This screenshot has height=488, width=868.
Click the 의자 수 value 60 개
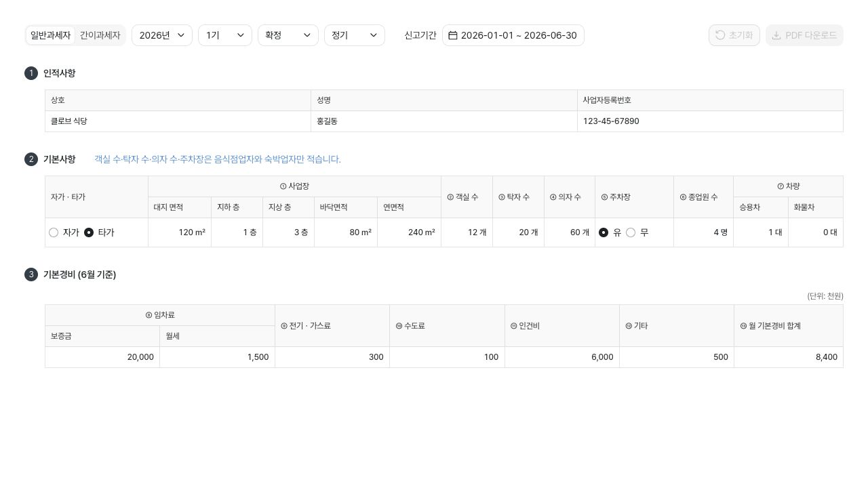[570, 232]
